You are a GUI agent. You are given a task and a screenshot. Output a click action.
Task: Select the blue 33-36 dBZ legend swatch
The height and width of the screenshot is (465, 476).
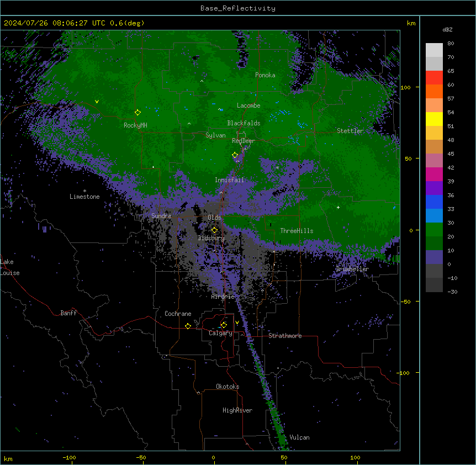click(434, 202)
